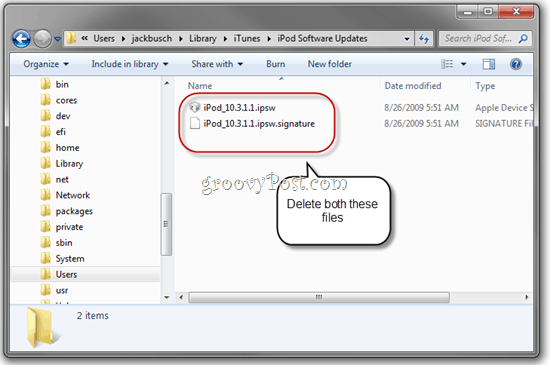The width and height of the screenshot is (550, 365).
Task: Open the Help question mark icon
Action: [x=516, y=64]
